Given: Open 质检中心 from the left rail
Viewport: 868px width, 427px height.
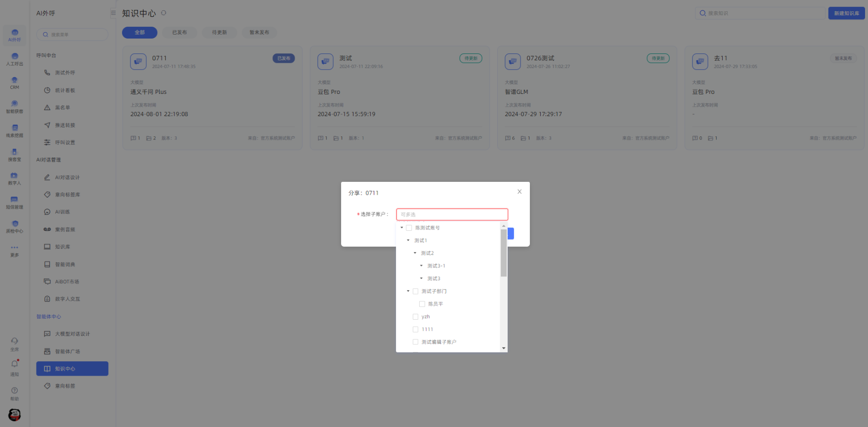Looking at the screenshot, I should 14,226.
